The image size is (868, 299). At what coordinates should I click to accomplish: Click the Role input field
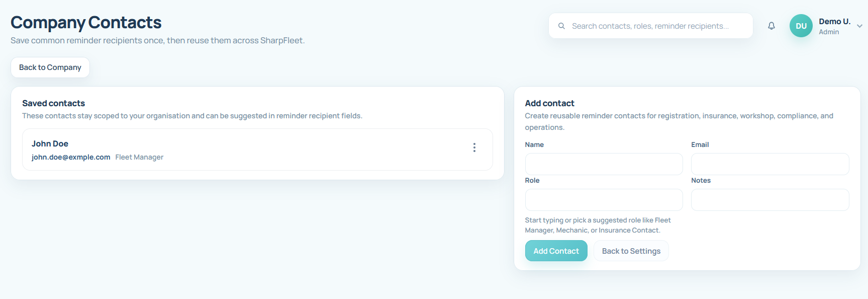[x=603, y=200]
